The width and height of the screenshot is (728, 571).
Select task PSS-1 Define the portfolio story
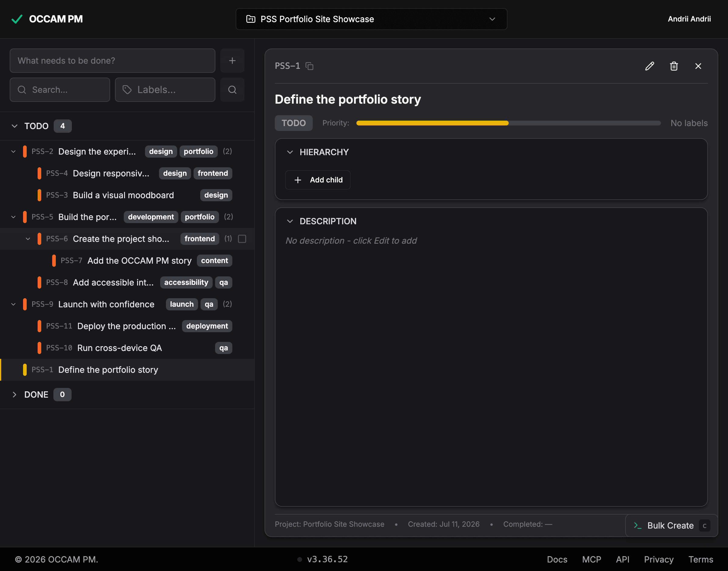pyautogui.click(x=127, y=370)
